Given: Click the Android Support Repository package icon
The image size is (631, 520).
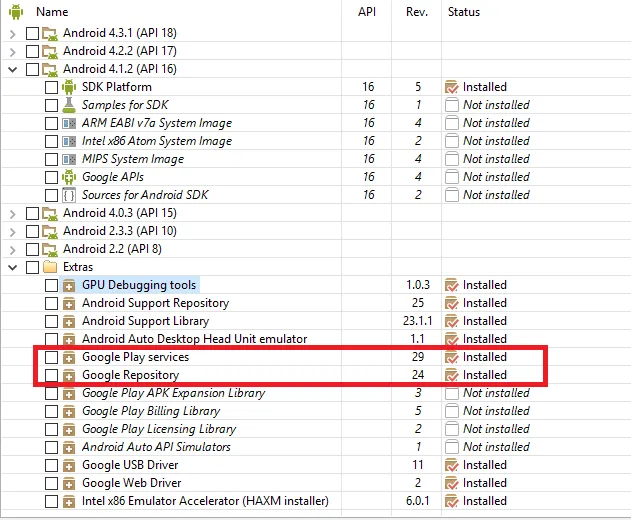Looking at the screenshot, I should [x=69, y=303].
